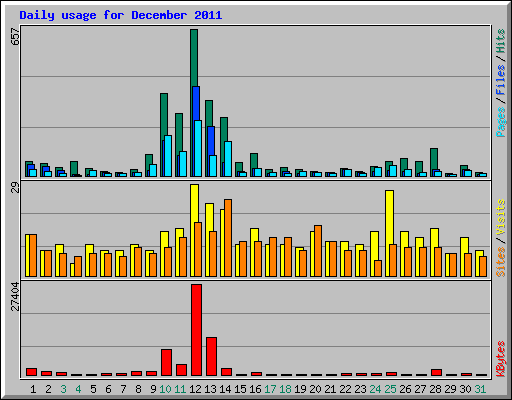Click the 'Files' legend label

pos(501,79)
